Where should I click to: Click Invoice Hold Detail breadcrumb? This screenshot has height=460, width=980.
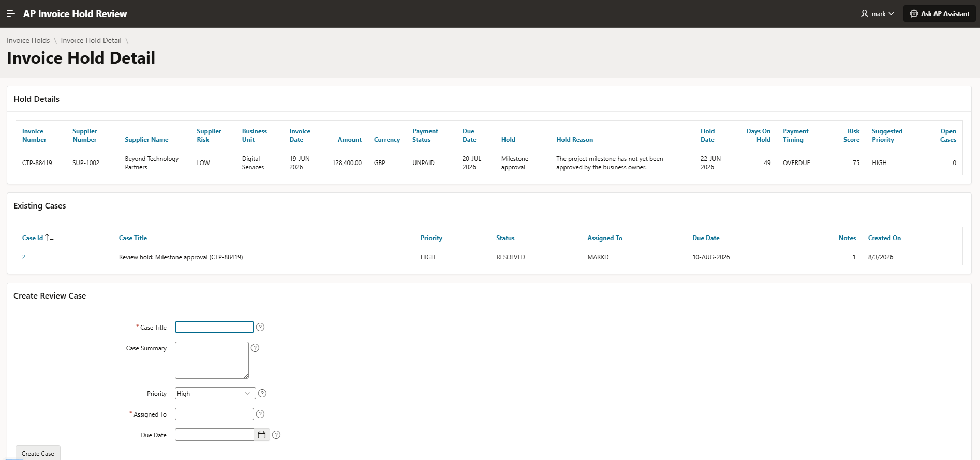(x=91, y=40)
